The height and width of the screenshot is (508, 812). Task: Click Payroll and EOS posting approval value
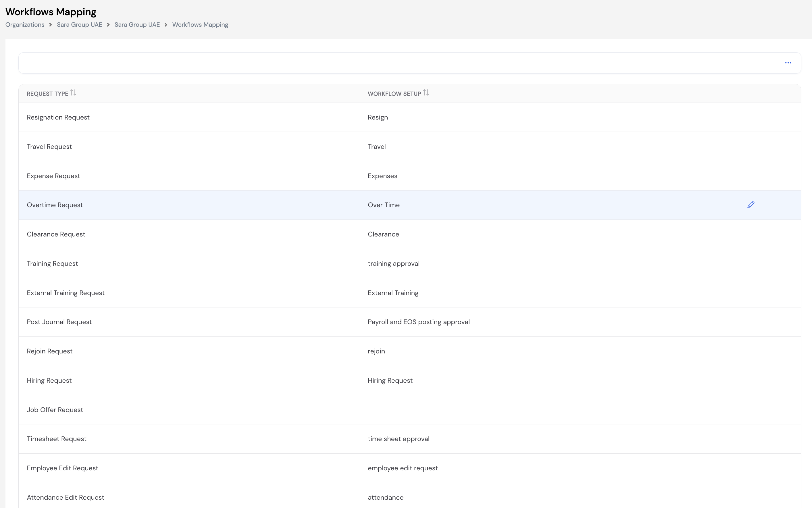(x=419, y=322)
